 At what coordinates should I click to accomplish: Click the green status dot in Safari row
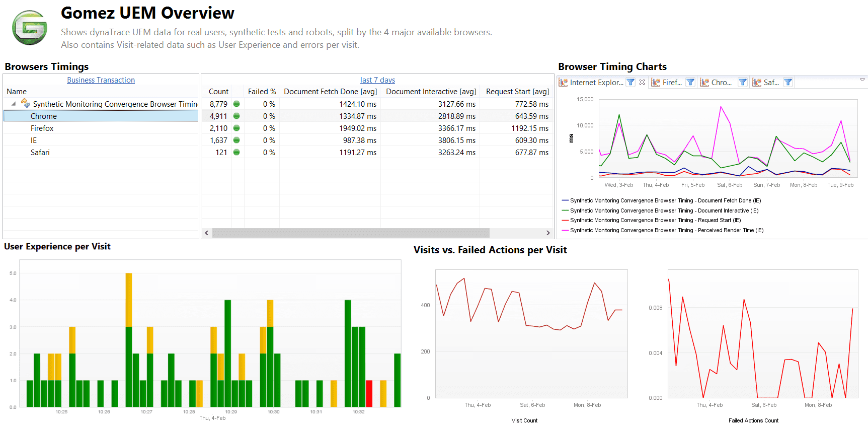(x=236, y=153)
